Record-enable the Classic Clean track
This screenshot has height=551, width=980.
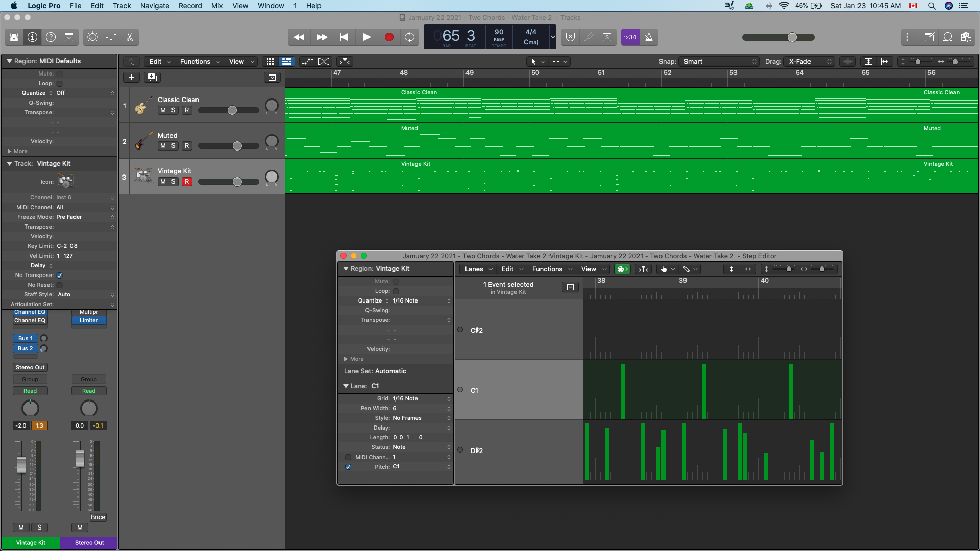[x=187, y=110]
